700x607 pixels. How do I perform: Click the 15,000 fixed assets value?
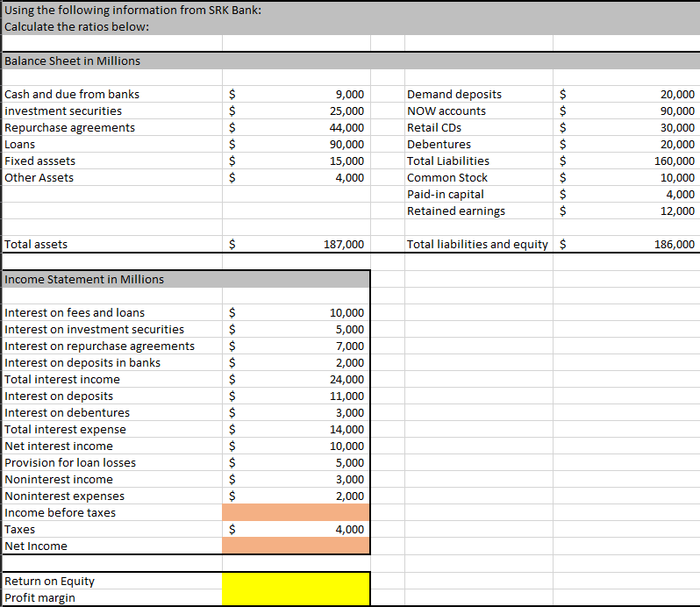[x=296, y=161]
